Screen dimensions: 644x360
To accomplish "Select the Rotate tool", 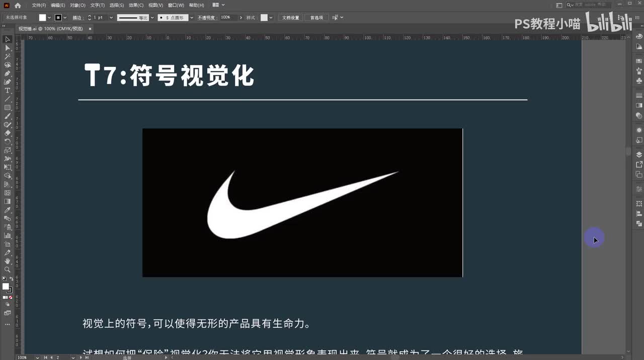I will click(x=8, y=142).
